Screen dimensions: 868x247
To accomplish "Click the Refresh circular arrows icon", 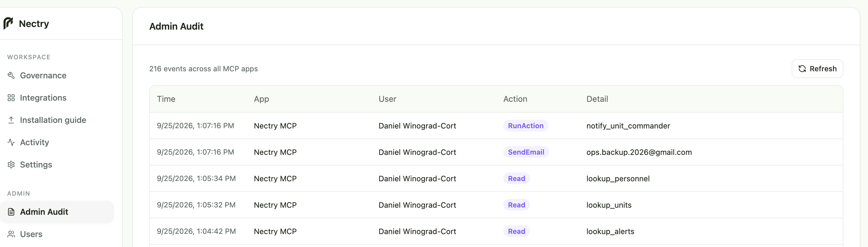I will [x=802, y=69].
